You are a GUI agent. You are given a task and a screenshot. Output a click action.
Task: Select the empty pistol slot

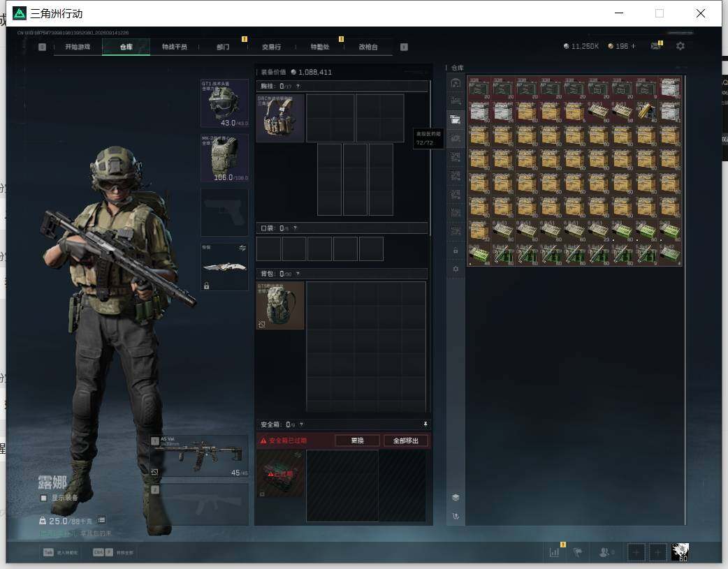click(x=224, y=212)
